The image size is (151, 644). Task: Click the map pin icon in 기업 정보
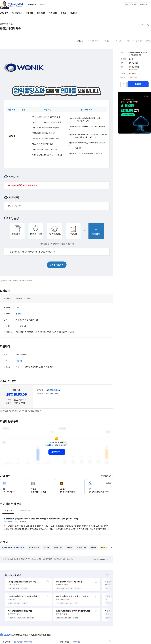click(90, 483)
